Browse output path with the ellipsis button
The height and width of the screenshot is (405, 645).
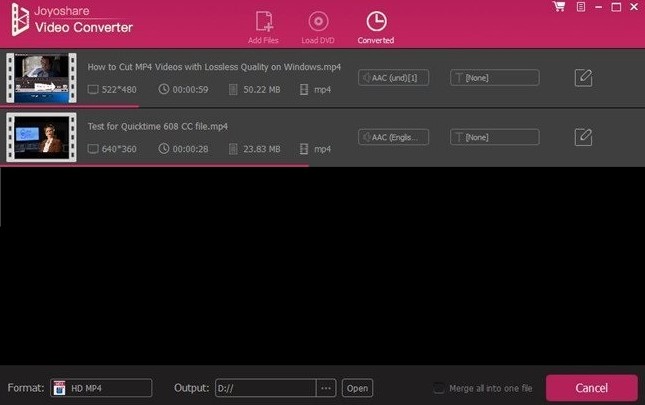326,388
